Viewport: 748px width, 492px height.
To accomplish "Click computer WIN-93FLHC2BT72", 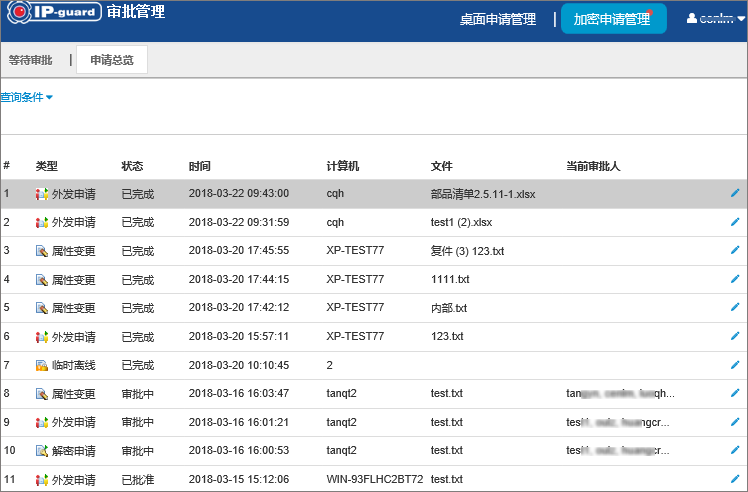I will coord(374,479).
